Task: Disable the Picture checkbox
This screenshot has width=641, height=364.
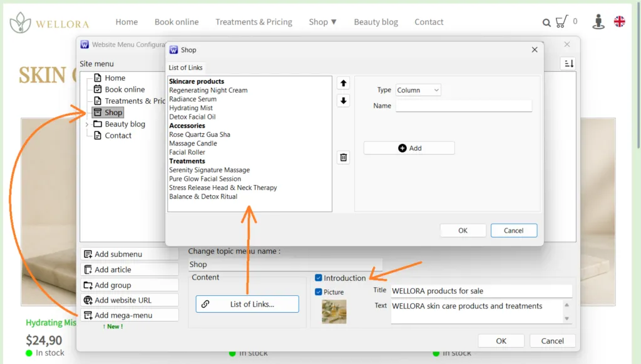Action: point(319,291)
